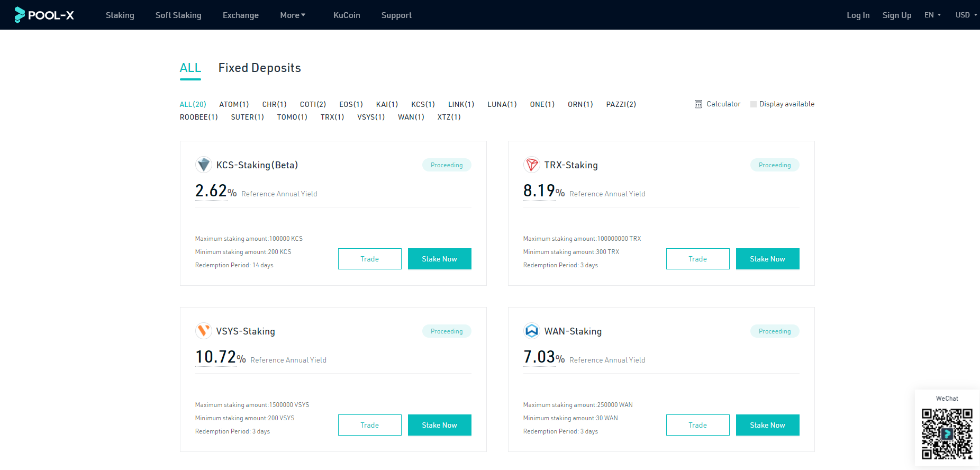Click Proceeding badge on WAN-Staking
The height and width of the screenshot is (470, 980).
click(x=775, y=331)
